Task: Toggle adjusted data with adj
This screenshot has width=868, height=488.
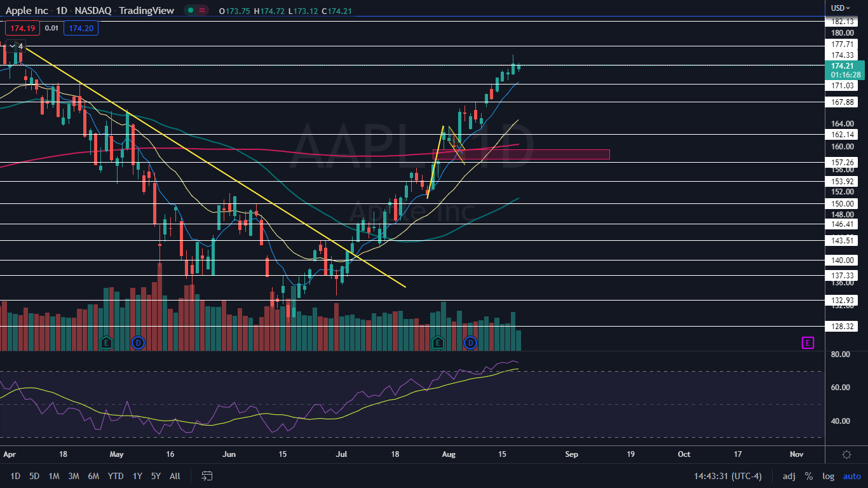Action: 789,475
